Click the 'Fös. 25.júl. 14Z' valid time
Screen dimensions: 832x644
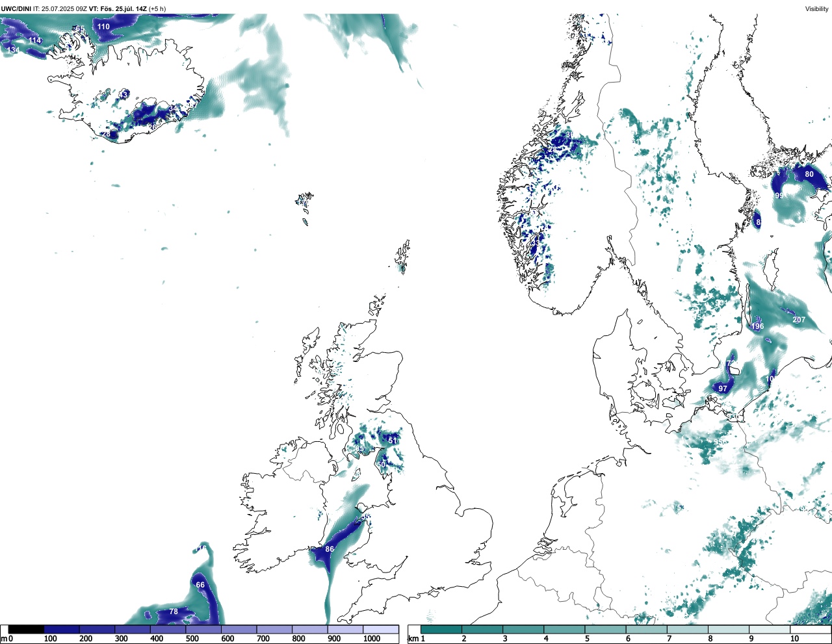point(124,8)
